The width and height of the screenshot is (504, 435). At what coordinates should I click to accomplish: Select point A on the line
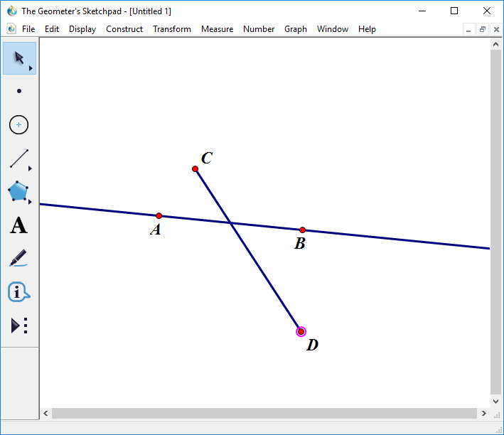(x=159, y=216)
